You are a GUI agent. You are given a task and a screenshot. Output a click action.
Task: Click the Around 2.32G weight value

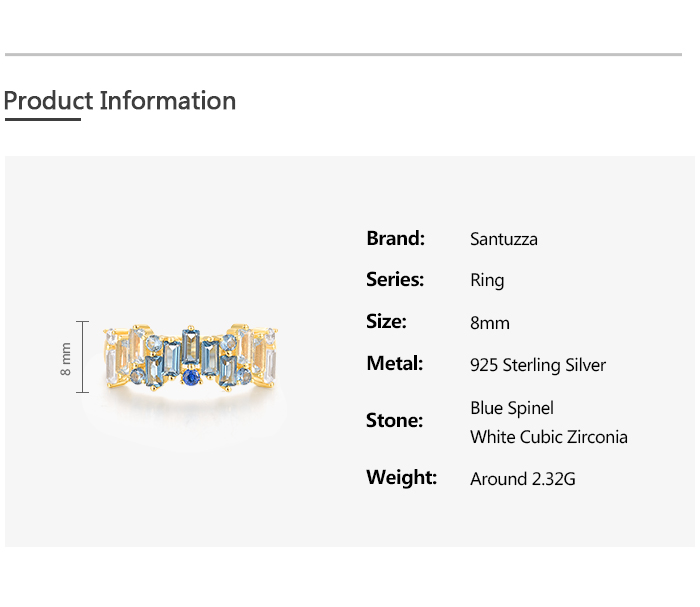[523, 479]
